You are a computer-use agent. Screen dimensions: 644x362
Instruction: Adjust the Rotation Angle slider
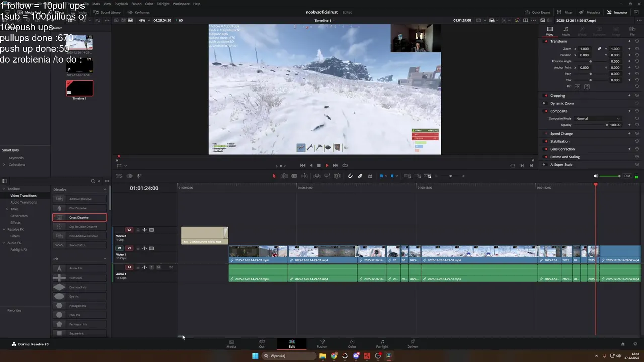click(x=590, y=61)
